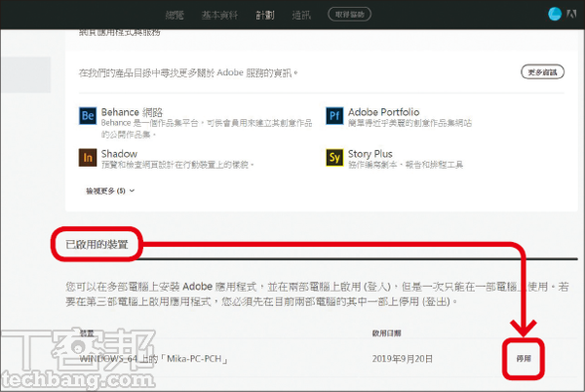Click the Adobe Portfolio Pf icon
Image resolution: width=585 pixels, height=392 pixels.
[334, 116]
